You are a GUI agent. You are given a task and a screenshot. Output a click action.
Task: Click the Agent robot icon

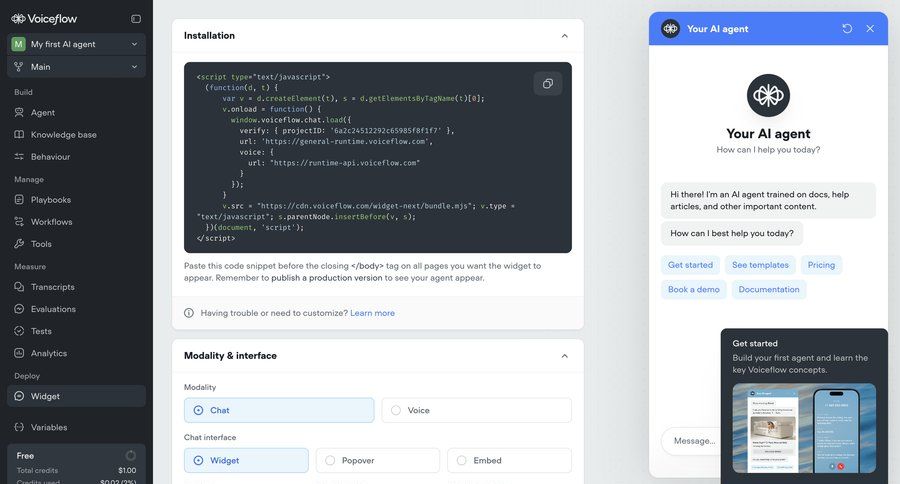point(19,113)
